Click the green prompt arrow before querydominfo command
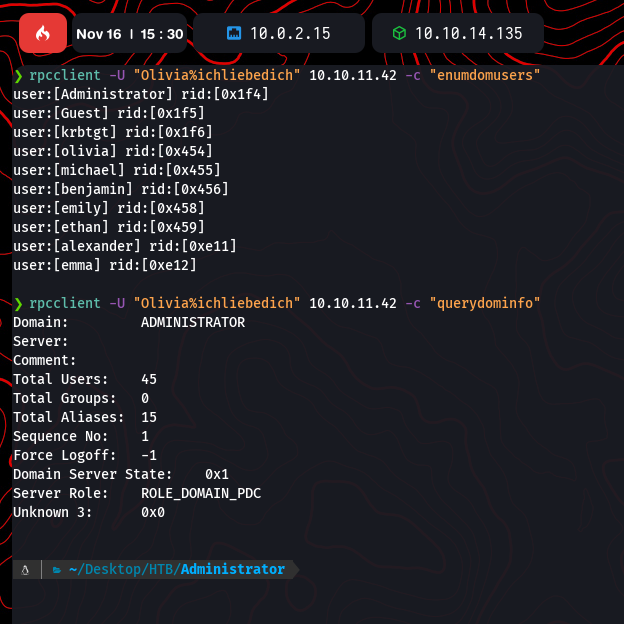The width and height of the screenshot is (624, 624). tap(18, 303)
